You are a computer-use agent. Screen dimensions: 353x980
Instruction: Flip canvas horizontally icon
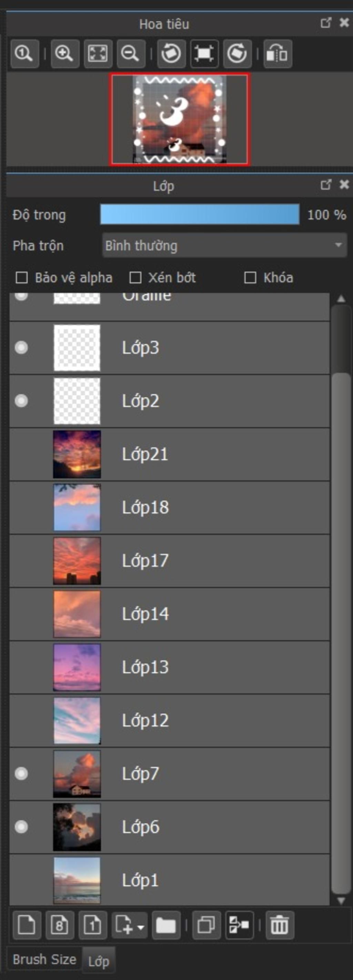coord(278,54)
